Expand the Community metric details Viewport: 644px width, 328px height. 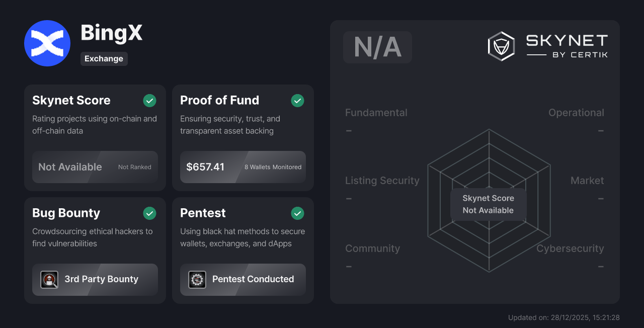372,249
